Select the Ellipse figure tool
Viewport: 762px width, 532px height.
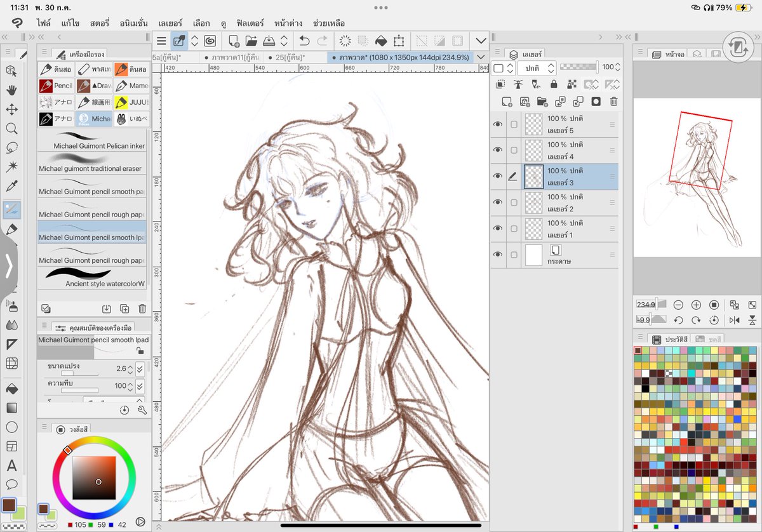point(11,427)
